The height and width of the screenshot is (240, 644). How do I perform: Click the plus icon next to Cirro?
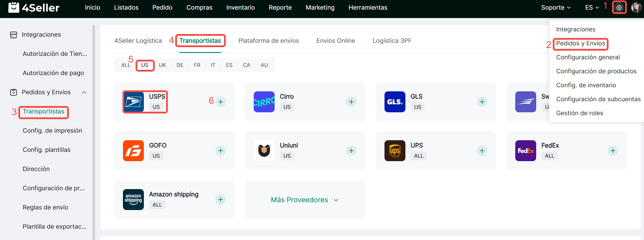pyautogui.click(x=351, y=102)
